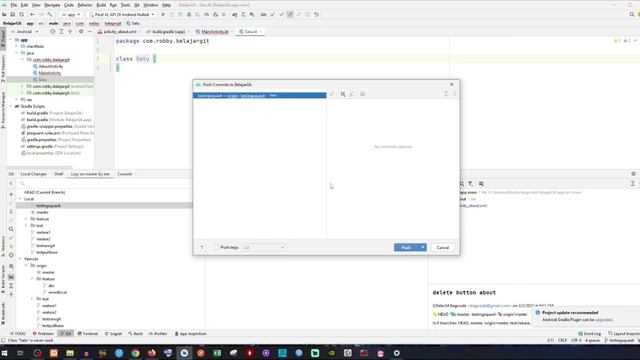The width and height of the screenshot is (640, 360).
Task: Open the Problems tool window
Action: (x=43, y=334)
